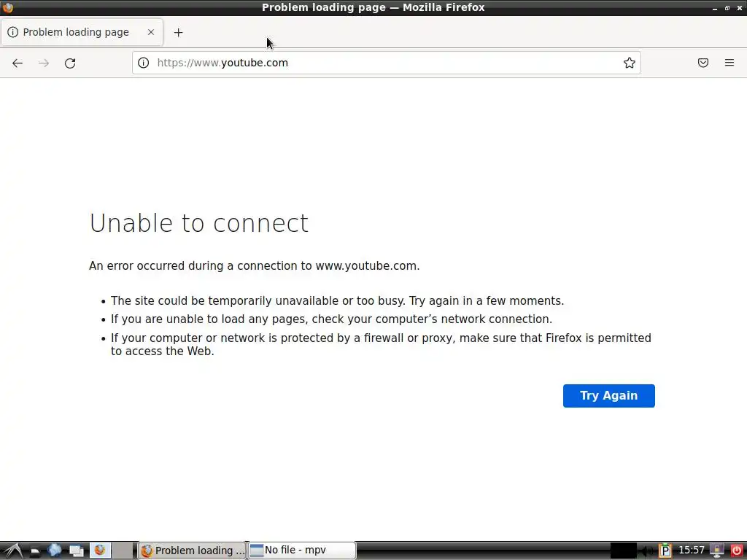Click bullet about site temporarily unavailable
Image resolution: width=747 pixels, height=560 pixels.
pos(337,301)
